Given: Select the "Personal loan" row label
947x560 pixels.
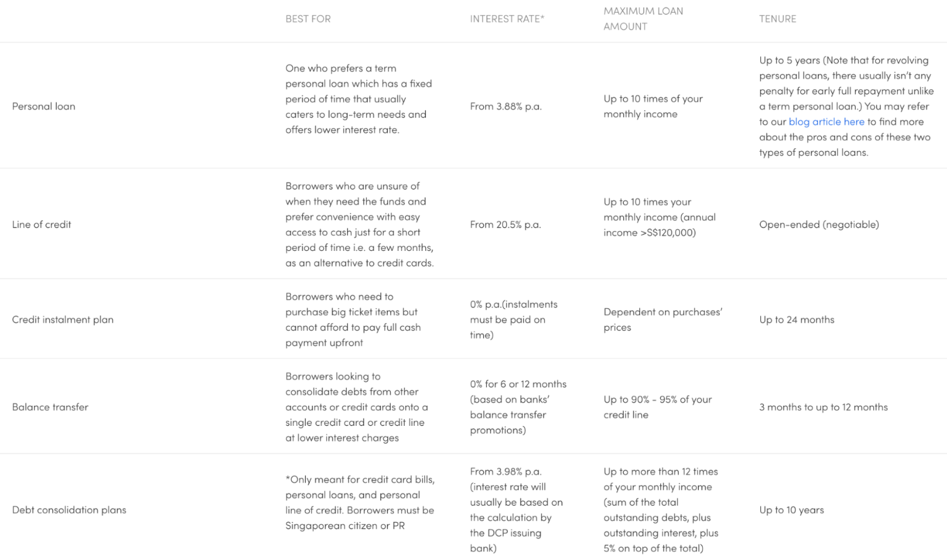Looking at the screenshot, I should tap(44, 106).
